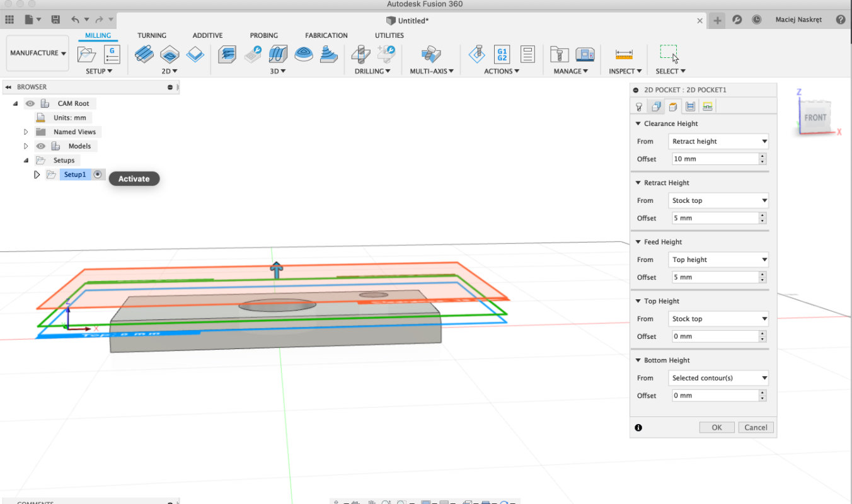Activate Setup1 radio button
The width and height of the screenshot is (852, 504).
click(98, 175)
